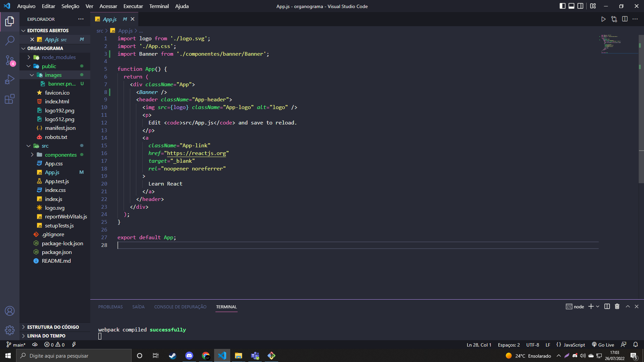Open README.md file

tap(55, 261)
